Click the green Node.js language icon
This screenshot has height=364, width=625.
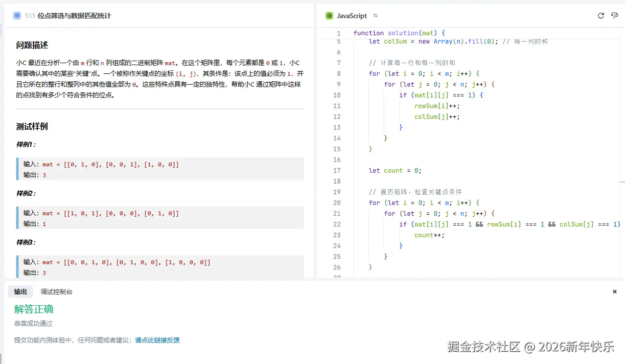(x=329, y=16)
